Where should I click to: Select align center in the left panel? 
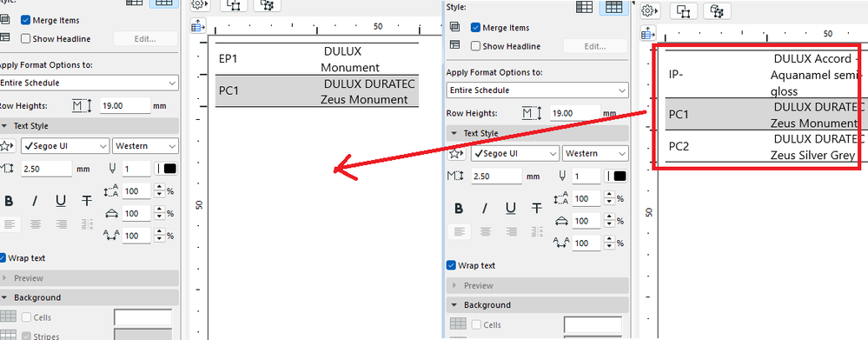pyautogui.click(x=36, y=224)
